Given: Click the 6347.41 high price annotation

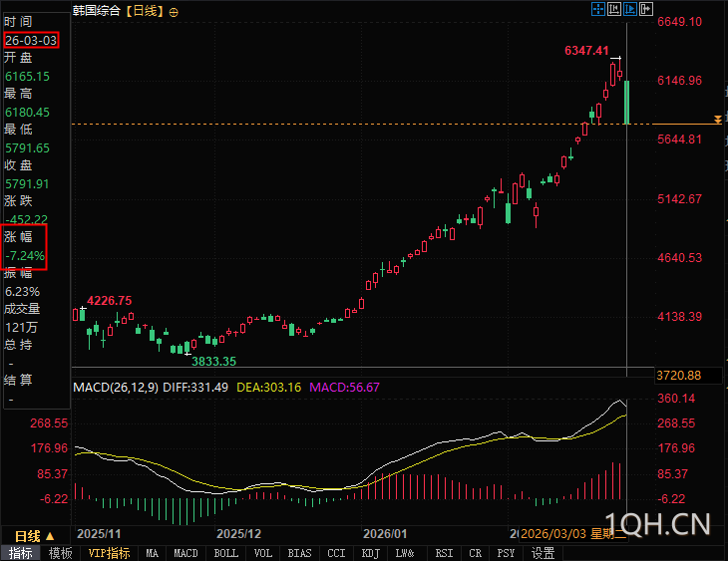Looking at the screenshot, I should [x=586, y=51].
